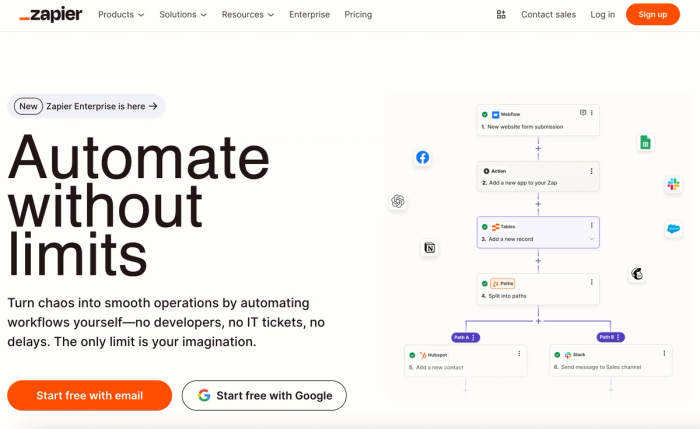Open Paths step three-dot menu
The height and width of the screenshot is (429, 700).
[x=592, y=282]
